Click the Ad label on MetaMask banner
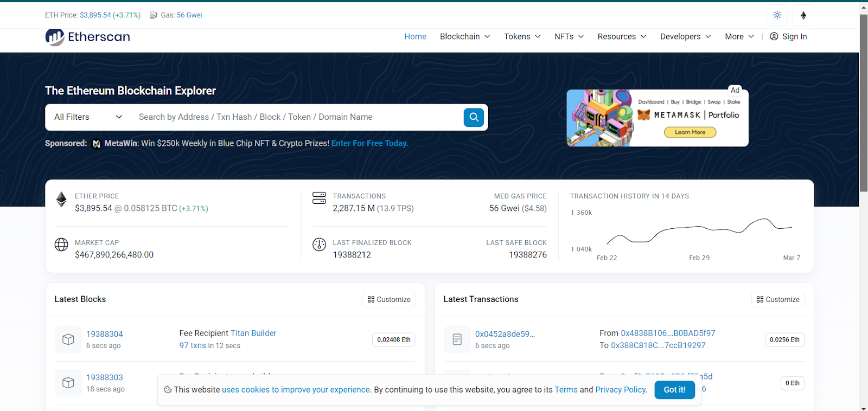 pyautogui.click(x=735, y=90)
